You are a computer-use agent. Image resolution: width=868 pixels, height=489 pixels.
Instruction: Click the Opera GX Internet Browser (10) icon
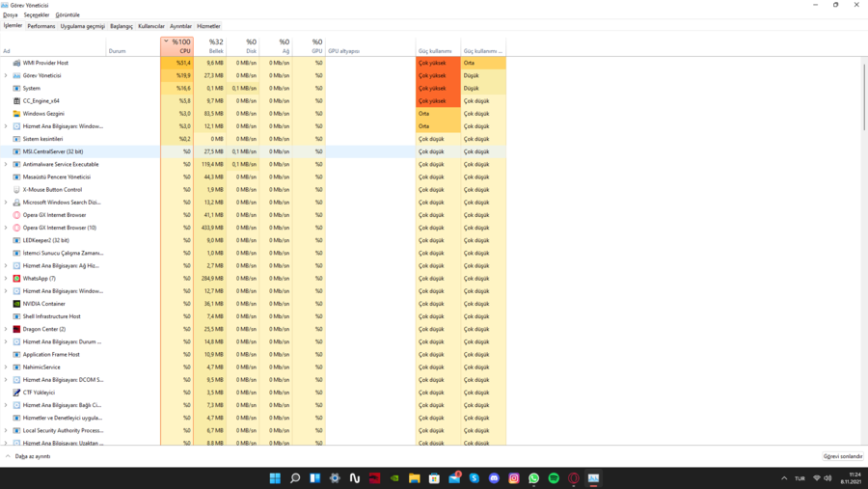[16, 228]
